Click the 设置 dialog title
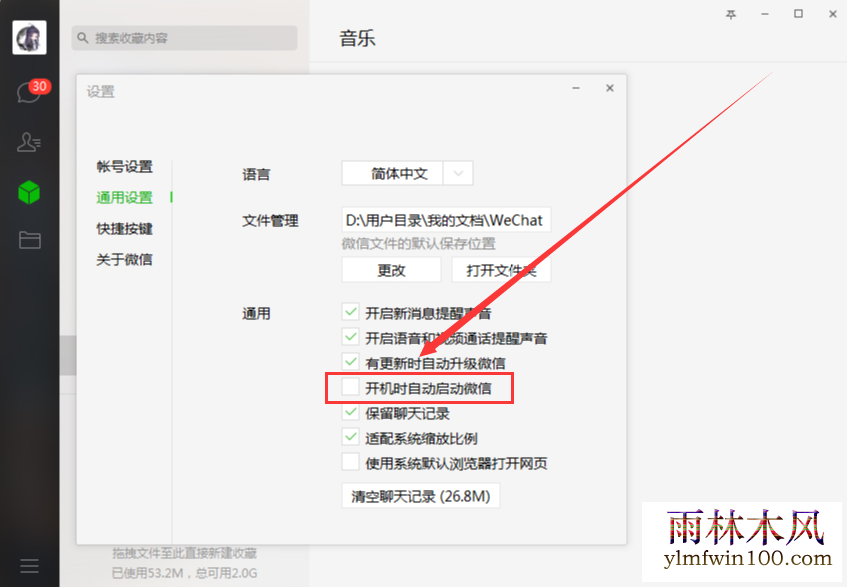The height and width of the screenshot is (587, 847). pyautogui.click(x=100, y=92)
